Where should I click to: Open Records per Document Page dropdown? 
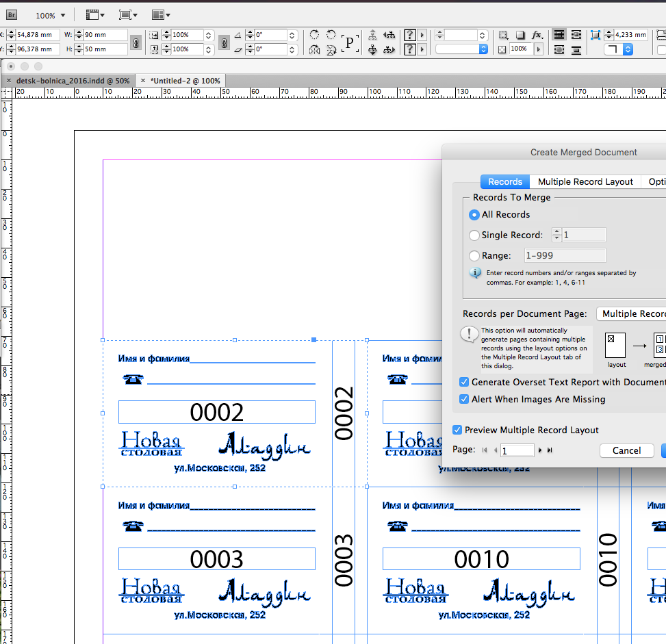631,314
